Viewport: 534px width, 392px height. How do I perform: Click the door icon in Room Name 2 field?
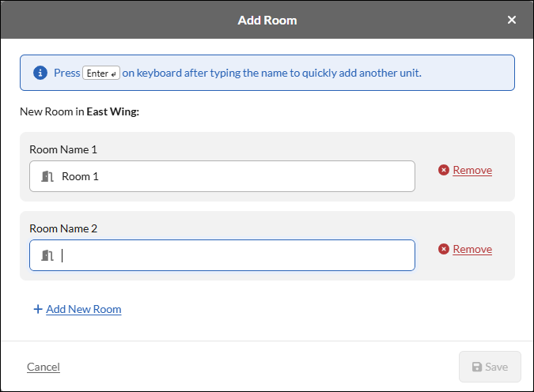click(x=47, y=255)
